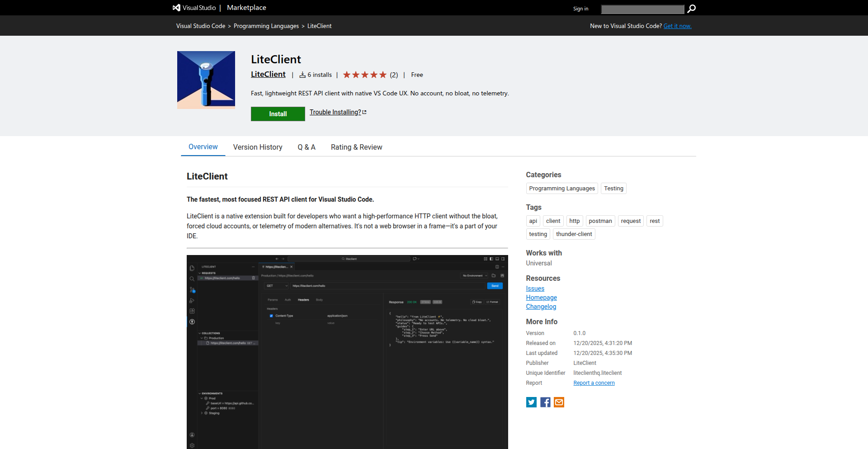
Task: Click the Report a concern link
Action: [594, 383]
